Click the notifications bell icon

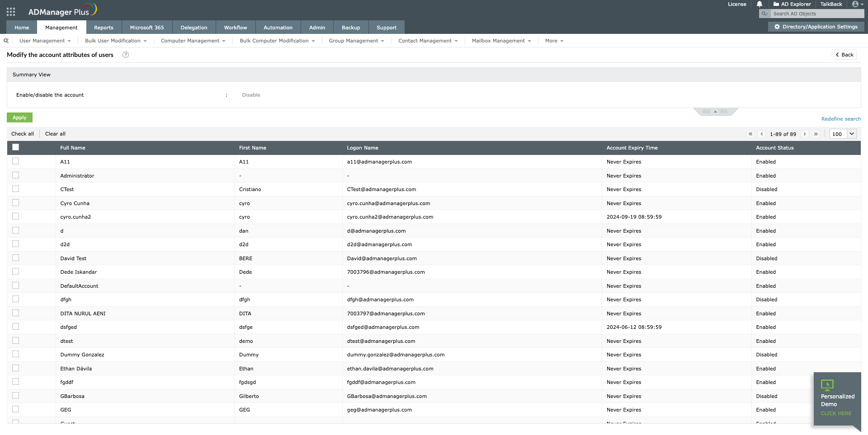(x=759, y=4)
